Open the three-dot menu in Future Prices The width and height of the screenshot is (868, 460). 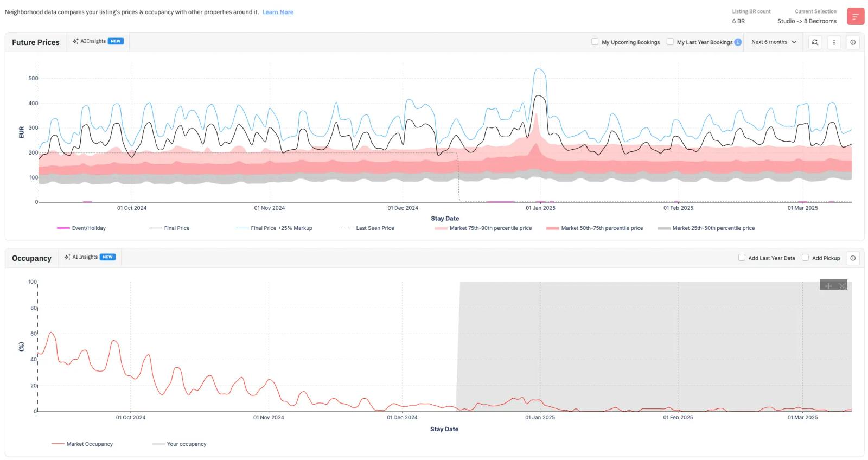834,42
